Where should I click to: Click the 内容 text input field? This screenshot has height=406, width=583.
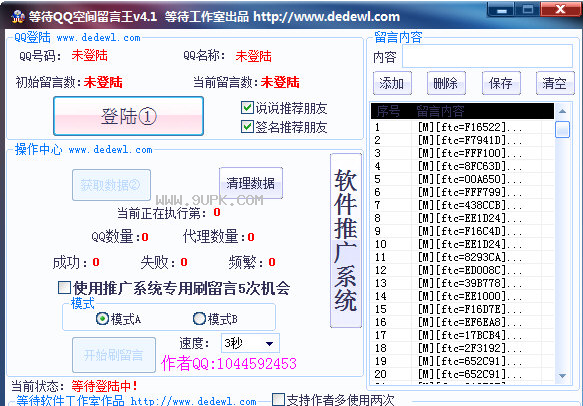pos(487,56)
